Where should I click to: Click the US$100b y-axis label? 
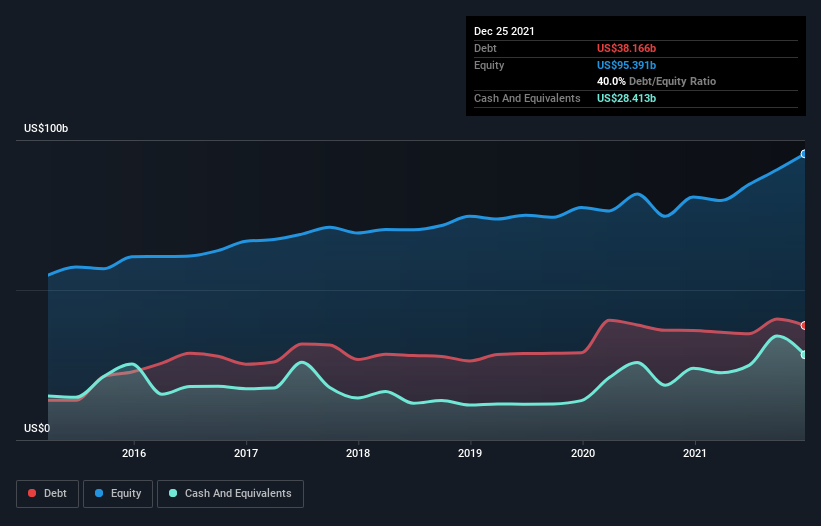(46, 128)
